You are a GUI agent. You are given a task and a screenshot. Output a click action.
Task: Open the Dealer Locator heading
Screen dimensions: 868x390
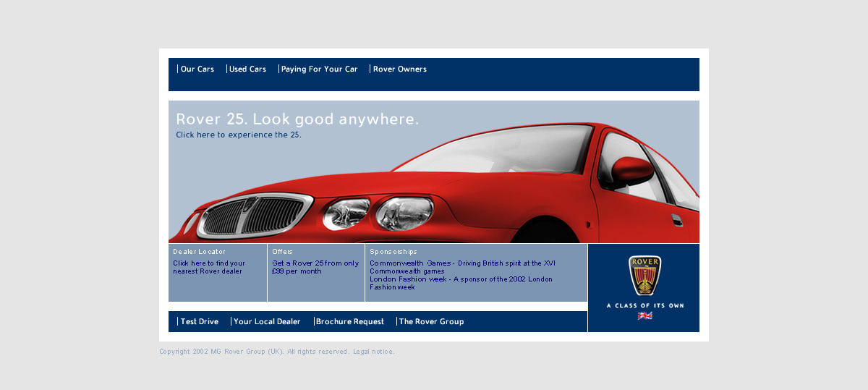pos(199,252)
